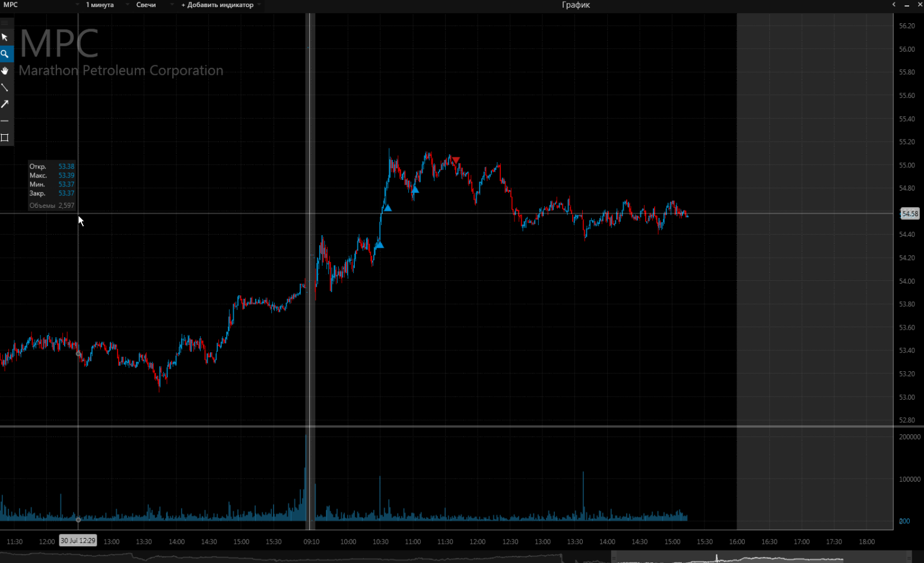
Task: Click the 53.00 price axis label
Action: pyautogui.click(x=907, y=397)
